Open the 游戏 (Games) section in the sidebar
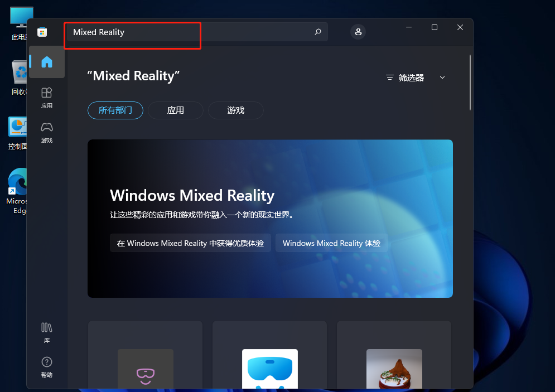This screenshot has width=555, height=392. (47, 132)
